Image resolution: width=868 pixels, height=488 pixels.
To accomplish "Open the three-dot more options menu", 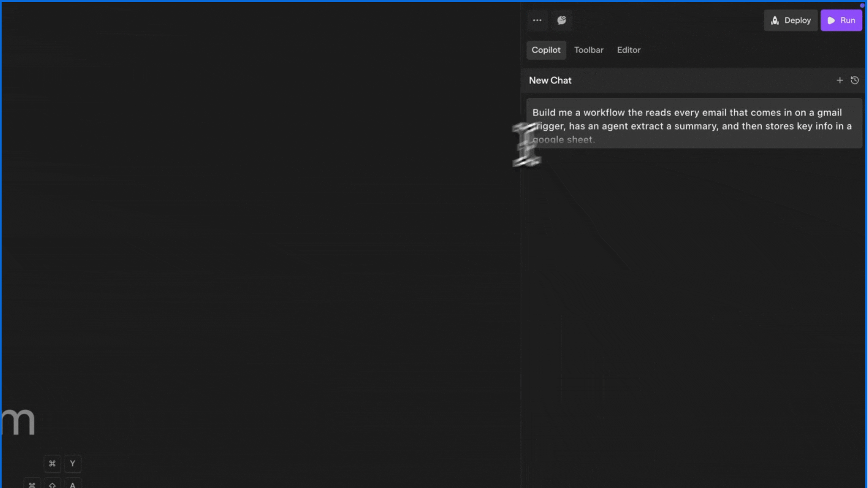I will tap(537, 21).
